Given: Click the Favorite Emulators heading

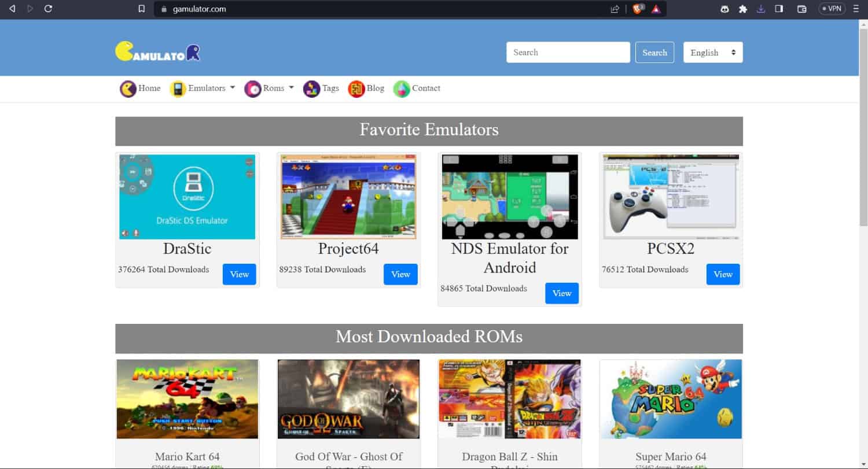Looking at the screenshot, I should 429,129.
